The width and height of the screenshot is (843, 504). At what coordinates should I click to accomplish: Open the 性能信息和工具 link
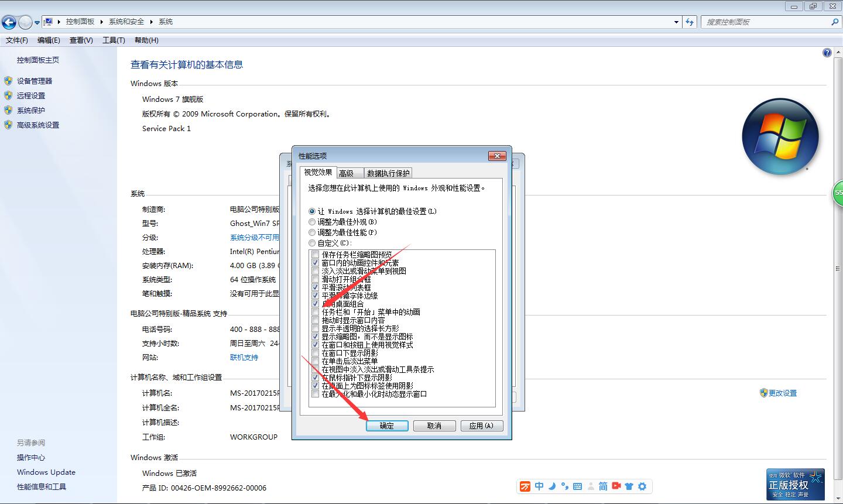(x=42, y=486)
